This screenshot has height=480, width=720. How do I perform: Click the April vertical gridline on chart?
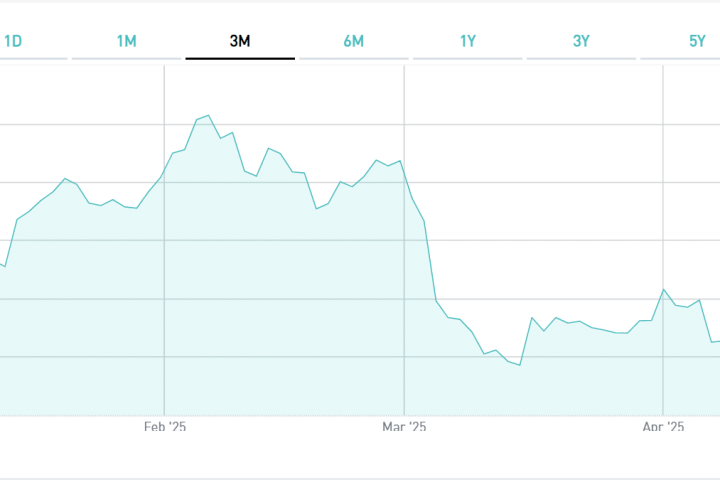tap(663, 200)
